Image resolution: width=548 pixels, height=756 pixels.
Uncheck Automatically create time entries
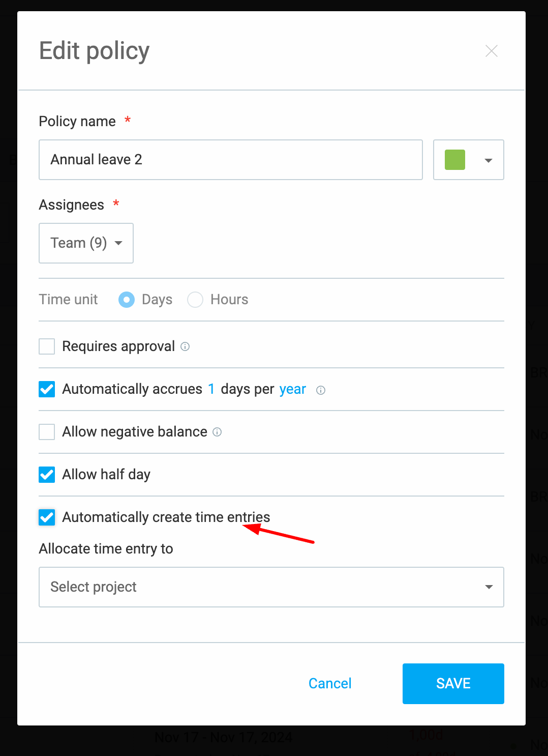pyautogui.click(x=47, y=517)
